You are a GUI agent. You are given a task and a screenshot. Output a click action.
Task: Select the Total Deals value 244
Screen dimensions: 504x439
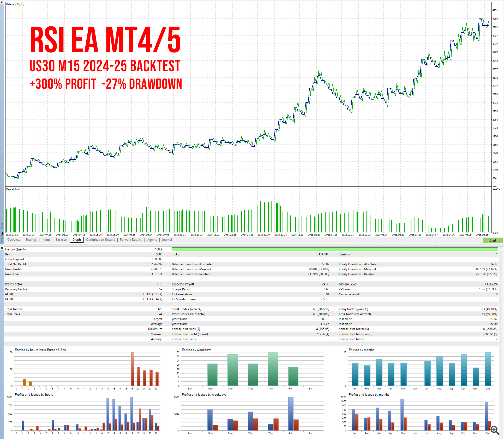pos(160,314)
